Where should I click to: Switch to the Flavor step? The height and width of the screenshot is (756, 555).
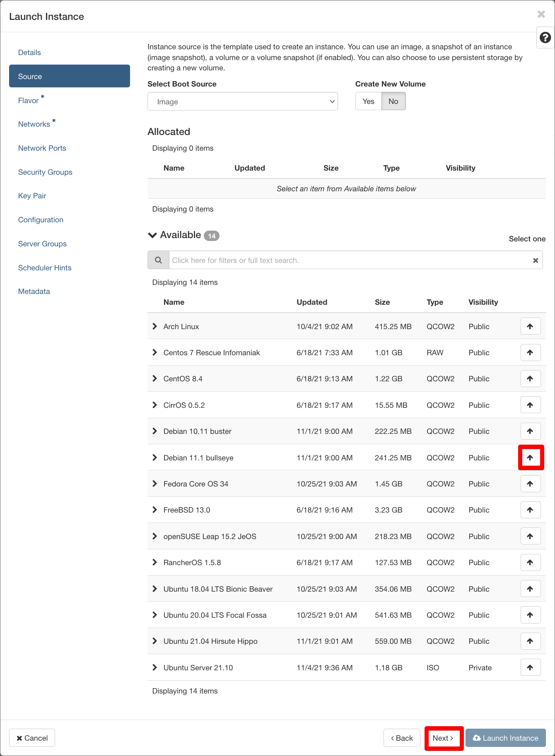(x=28, y=101)
